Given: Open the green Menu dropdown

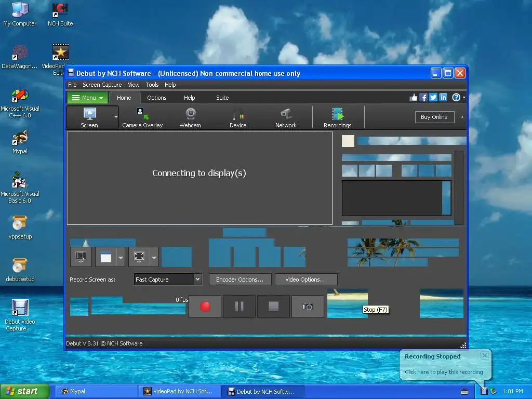Looking at the screenshot, I should [87, 98].
